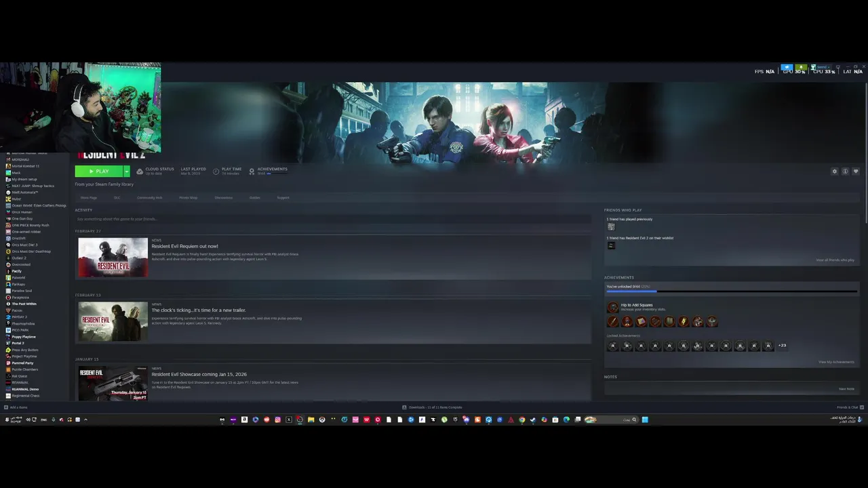
Task: Click the achievements progress bar
Action: tap(731, 291)
